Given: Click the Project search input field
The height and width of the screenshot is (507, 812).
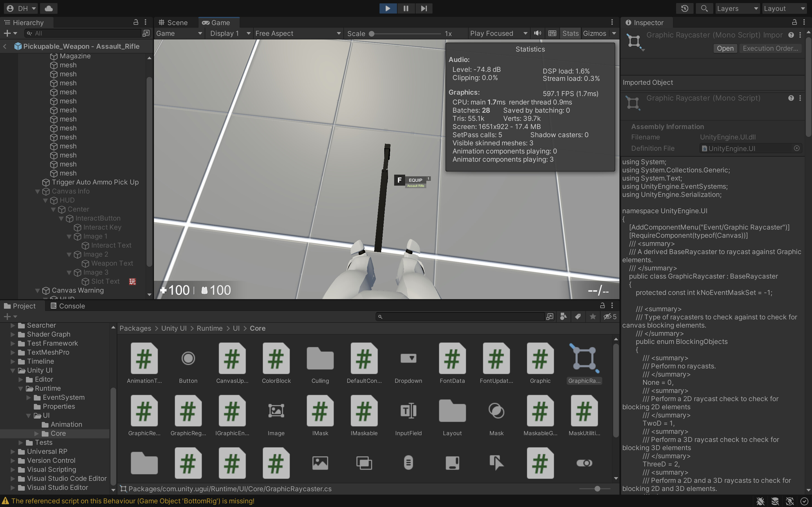Looking at the screenshot, I should (463, 316).
